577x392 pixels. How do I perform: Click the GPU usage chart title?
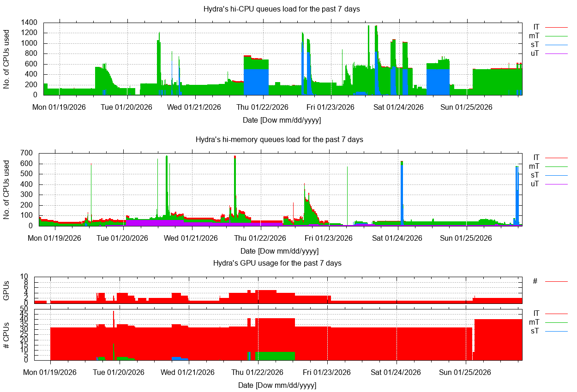pos(277,263)
